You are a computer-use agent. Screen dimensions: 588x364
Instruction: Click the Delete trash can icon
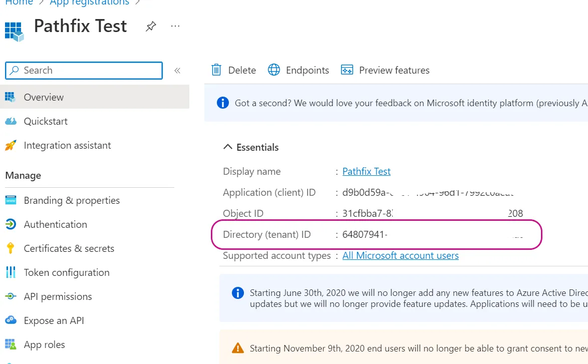216,70
